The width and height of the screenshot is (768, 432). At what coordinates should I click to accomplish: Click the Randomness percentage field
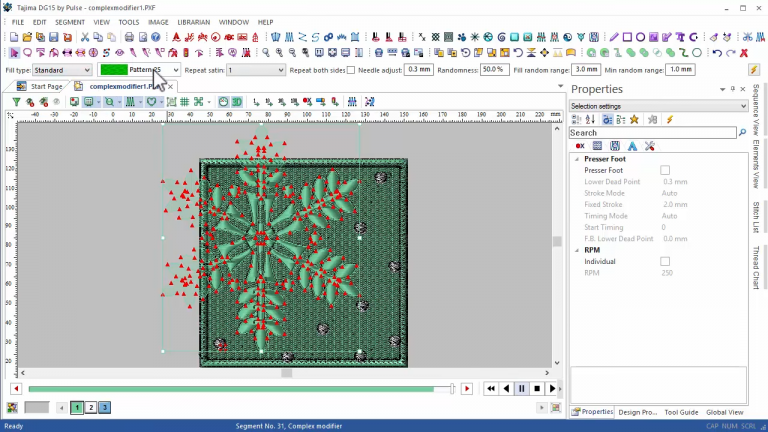pyautogui.click(x=493, y=70)
